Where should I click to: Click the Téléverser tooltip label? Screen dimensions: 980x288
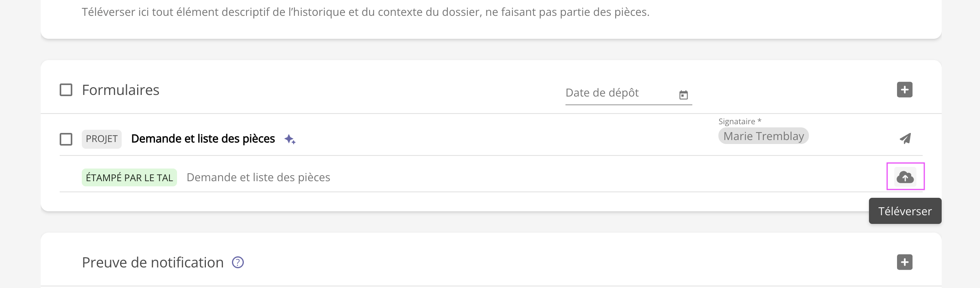coord(905,211)
